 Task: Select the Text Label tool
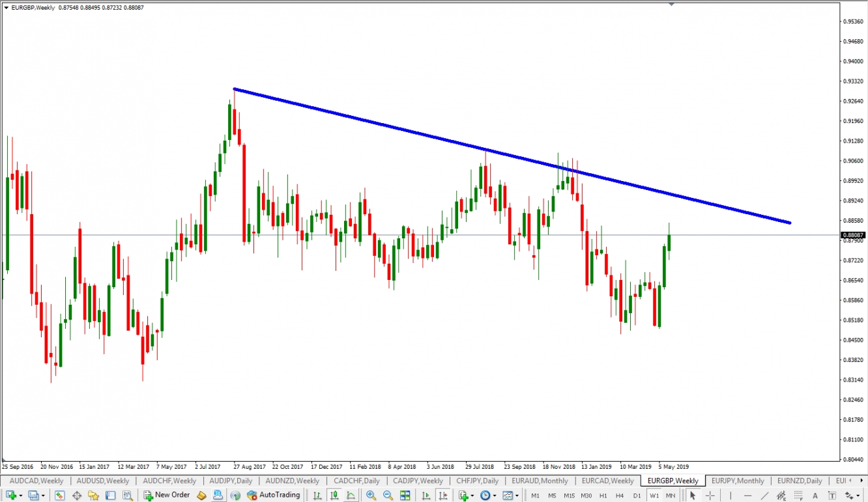point(832,495)
